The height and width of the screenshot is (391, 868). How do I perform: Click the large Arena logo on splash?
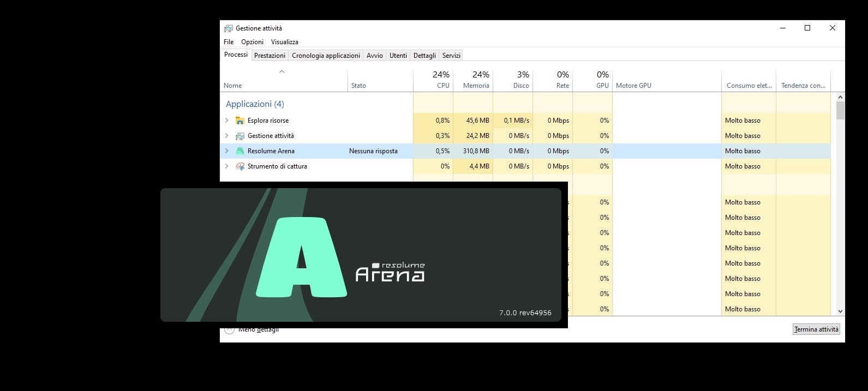coord(302,257)
